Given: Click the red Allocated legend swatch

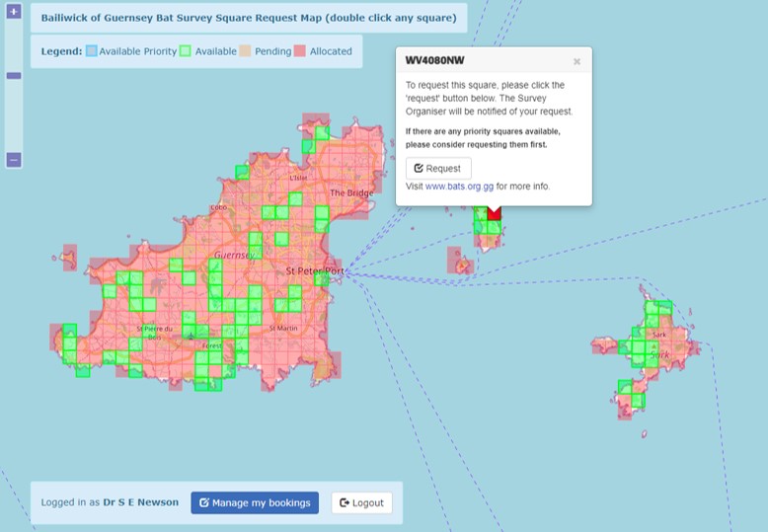Looking at the screenshot, I should point(300,51).
